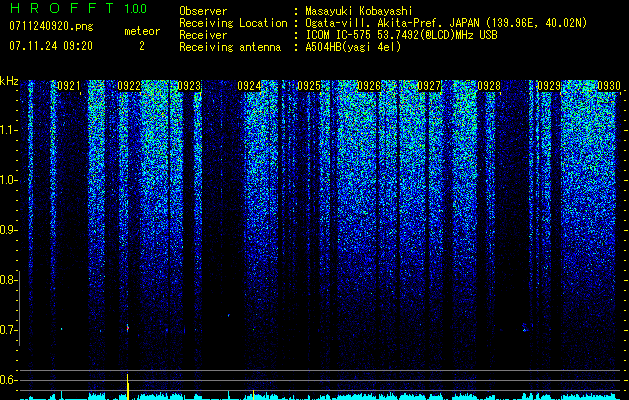Screen dimensions: 629x400
Task: Click the date stamp 07.11.24 09:20
Action: [51, 46]
